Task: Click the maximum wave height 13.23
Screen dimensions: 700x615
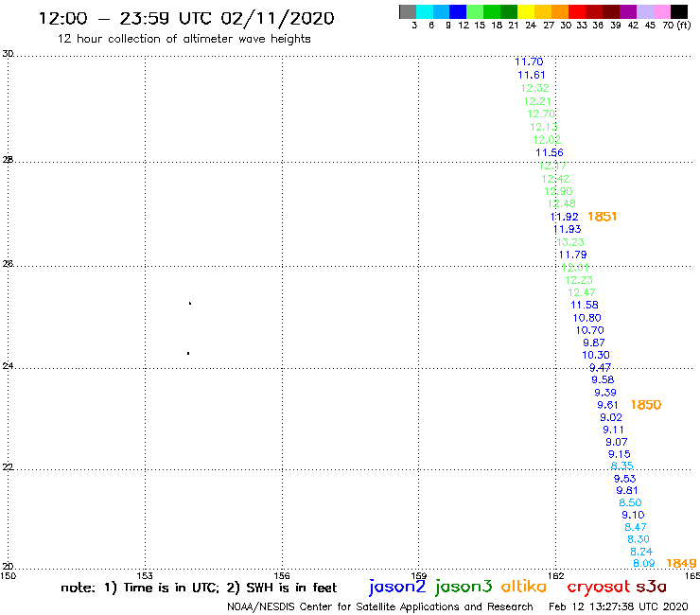Action: [570, 242]
